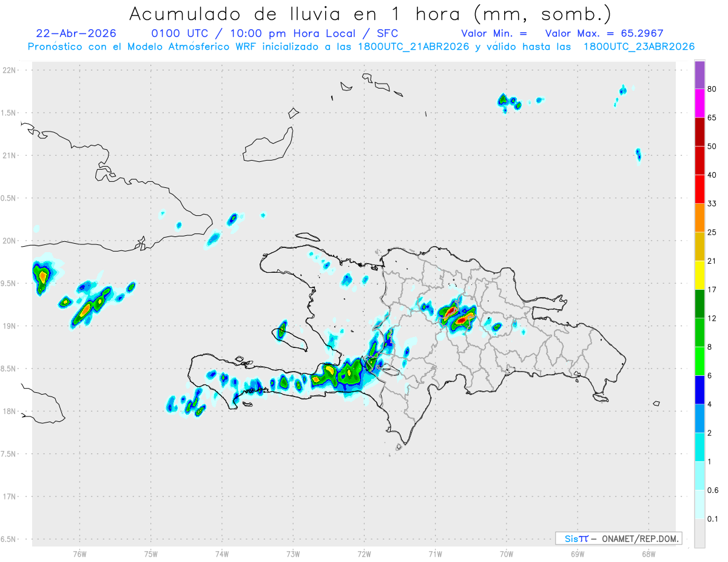The height and width of the screenshot is (562, 728).
Task: Click the 'Valor Min. =' text
Action: pyautogui.click(x=494, y=33)
